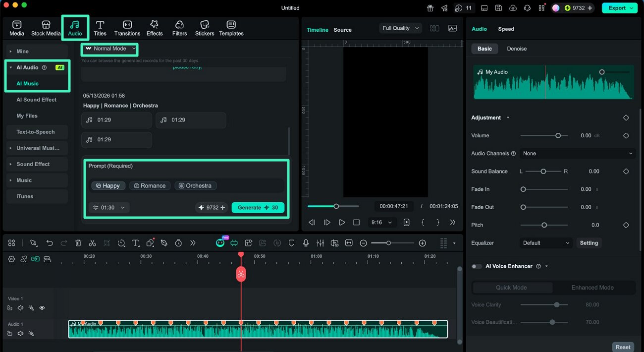The width and height of the screenshot is (644, 352).
Task: Expand the Universal Music section
Action: coord(37,148)
